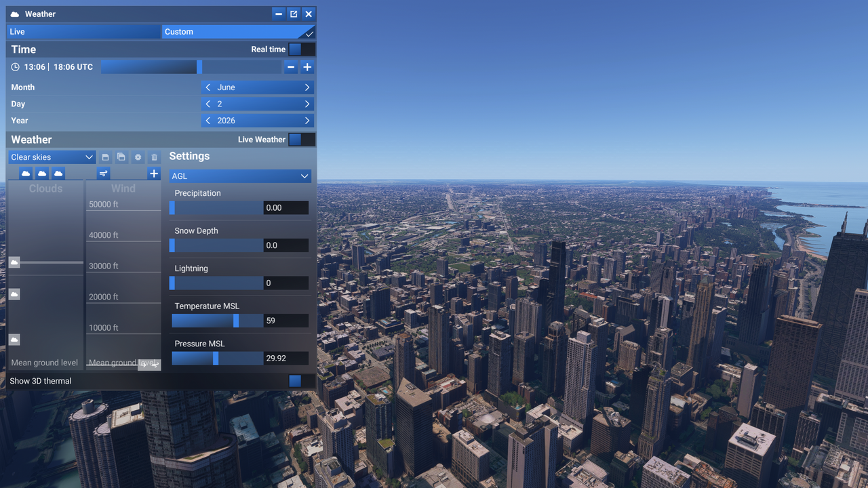Click the 30000 ft altitude label
868x488 pixels.
tap(104, 266)
